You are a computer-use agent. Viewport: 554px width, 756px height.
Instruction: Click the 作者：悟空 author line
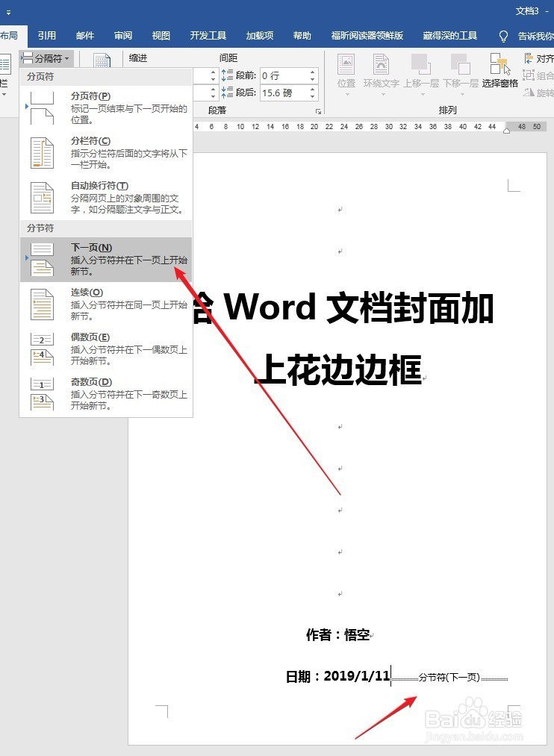coord(337,634)
